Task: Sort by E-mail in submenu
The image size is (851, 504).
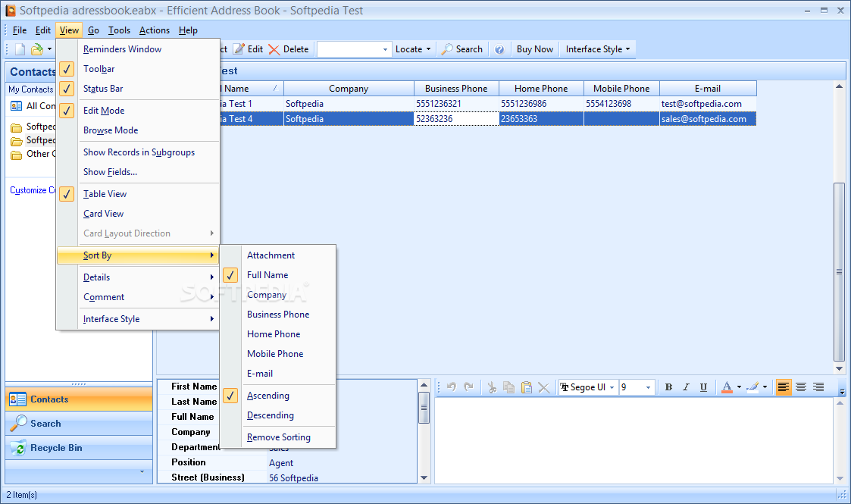Action: tap(278, 374)
